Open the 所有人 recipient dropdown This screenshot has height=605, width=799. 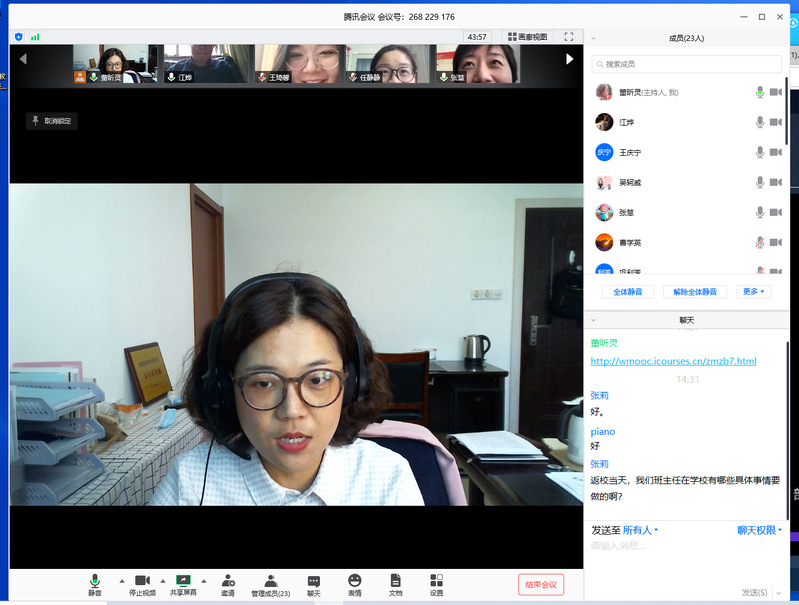(x=640, y=530)
